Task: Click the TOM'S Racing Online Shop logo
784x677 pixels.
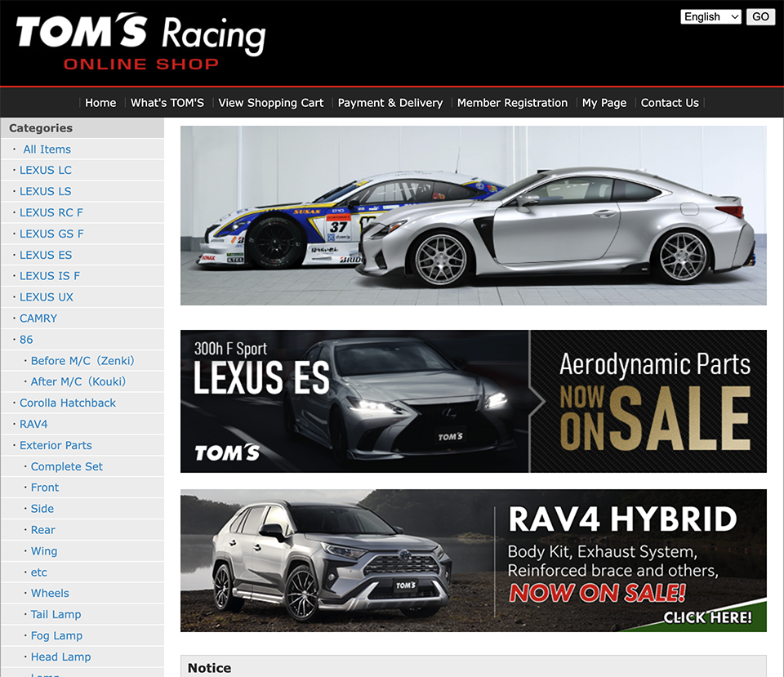Action: (x=141, y=42)
